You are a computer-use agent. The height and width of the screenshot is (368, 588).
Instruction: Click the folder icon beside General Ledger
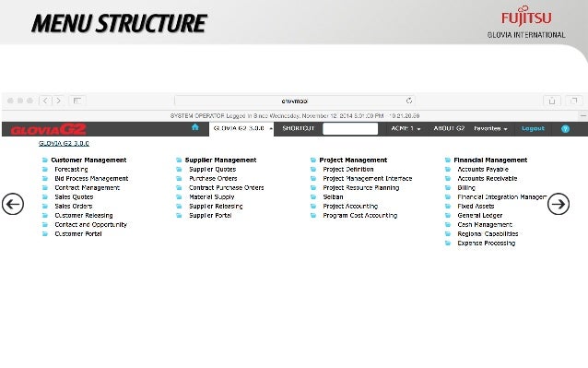click(x=447, y=215)
